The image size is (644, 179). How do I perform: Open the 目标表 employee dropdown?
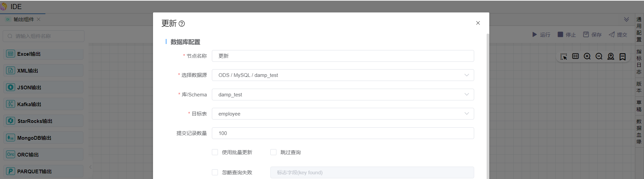343,114
